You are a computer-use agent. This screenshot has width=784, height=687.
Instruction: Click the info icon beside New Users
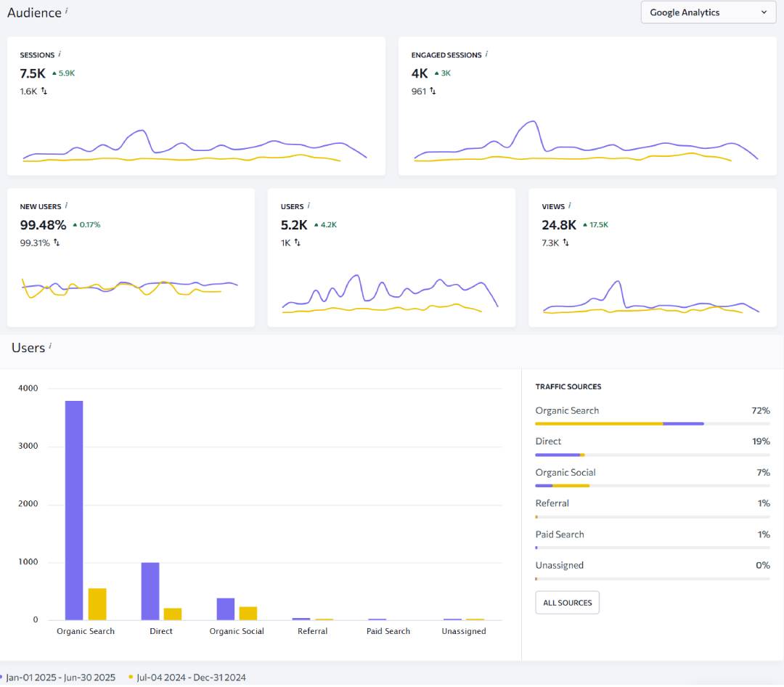[66, 206]
